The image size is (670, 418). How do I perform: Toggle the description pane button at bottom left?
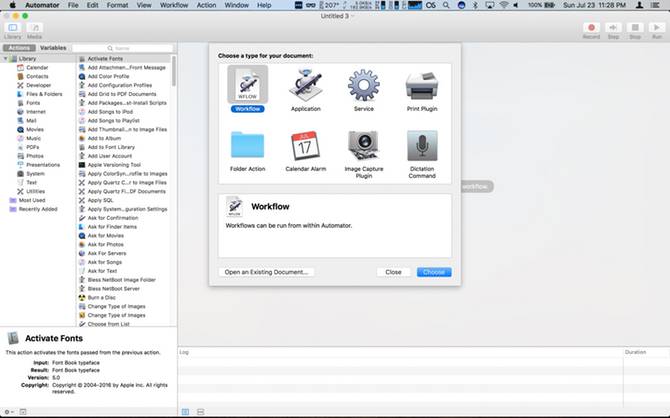pyautogui.click(x=23, y=412)
